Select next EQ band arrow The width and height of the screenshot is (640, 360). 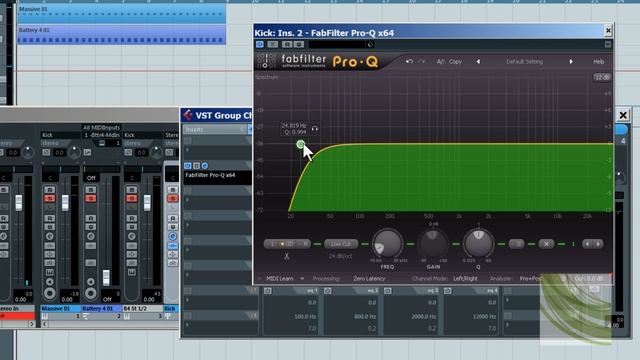[598, 244]
